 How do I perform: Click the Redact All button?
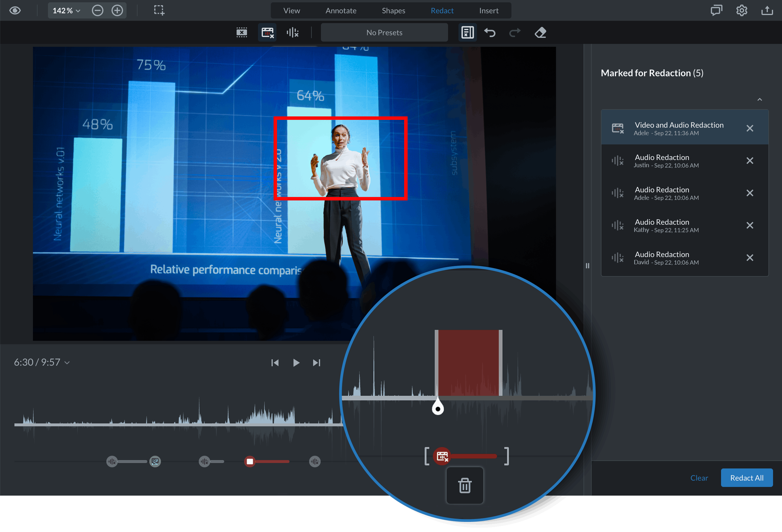[x=747, y=478]
